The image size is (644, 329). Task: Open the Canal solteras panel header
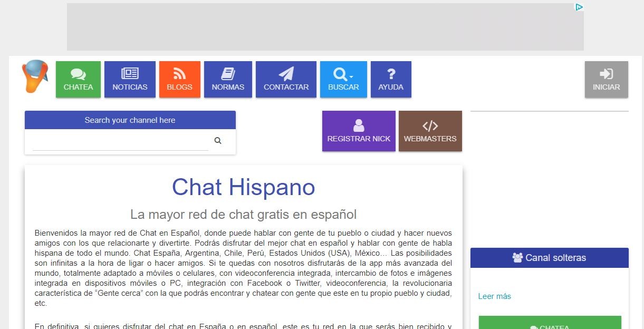tap(549, 257)
